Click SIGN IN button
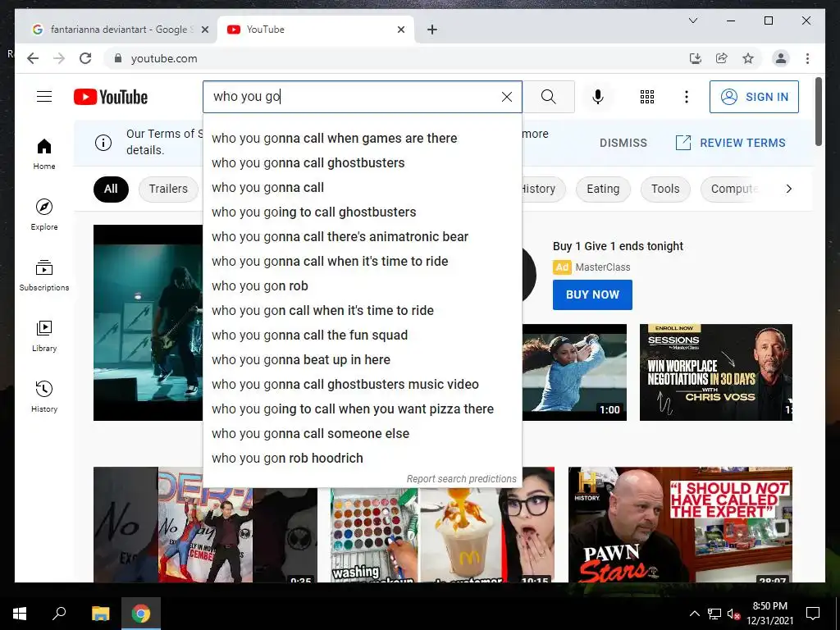This screenshot has height=630, width=840. pos(754,97)
